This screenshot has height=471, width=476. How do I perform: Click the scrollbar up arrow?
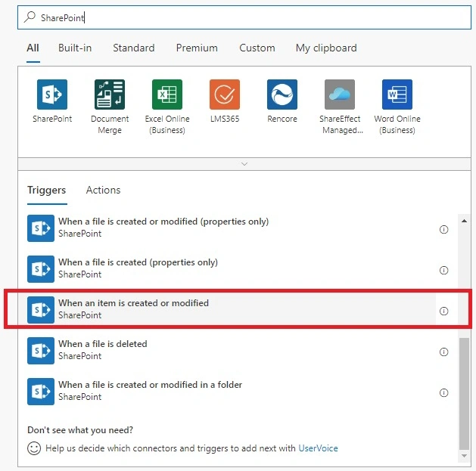click(x=464, y=221)
